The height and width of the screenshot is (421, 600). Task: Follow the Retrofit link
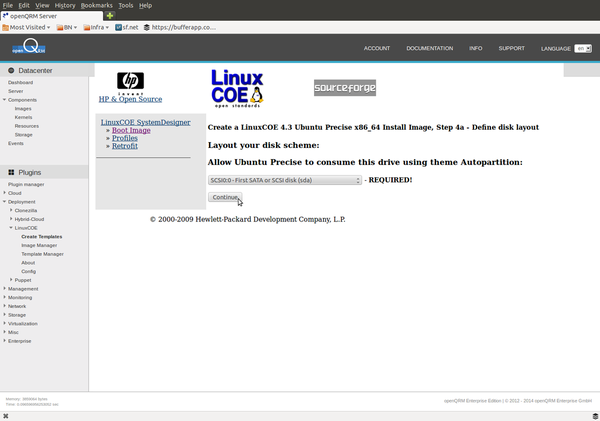[125, 146]
